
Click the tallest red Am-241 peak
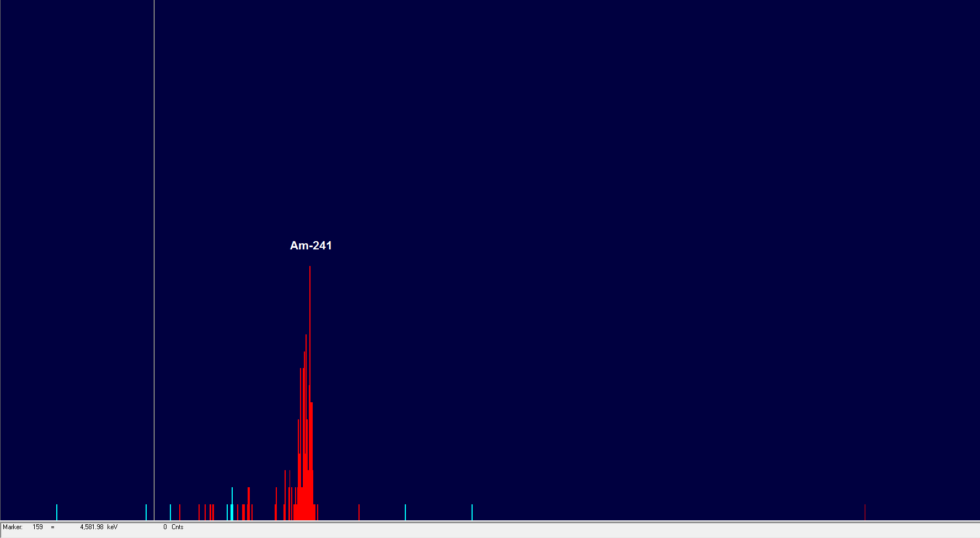[x=310, y=392]
